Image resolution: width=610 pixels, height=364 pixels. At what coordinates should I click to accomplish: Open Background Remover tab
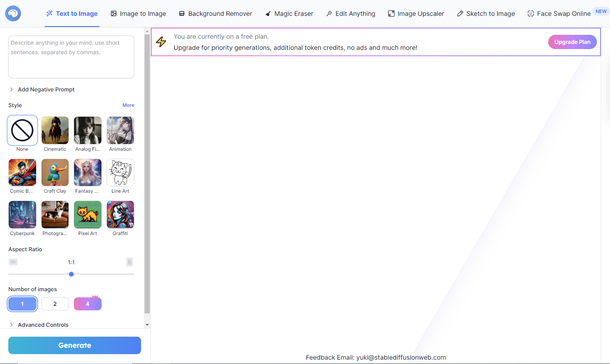(x=215, y=13)
